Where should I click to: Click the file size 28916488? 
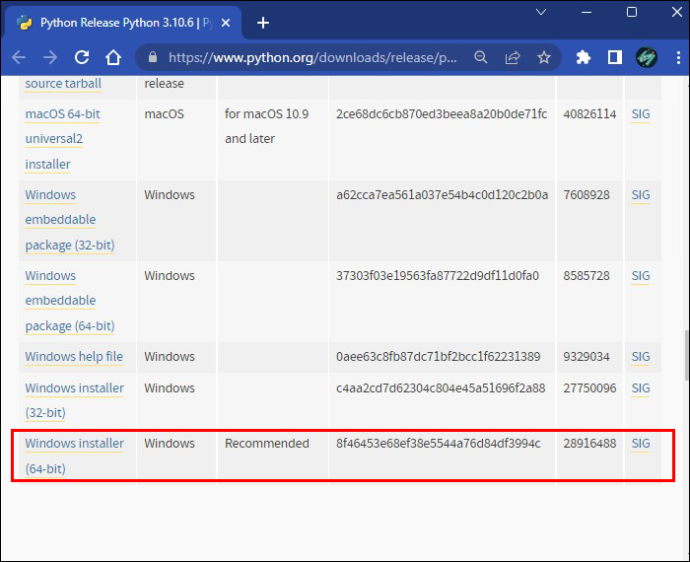590,444
